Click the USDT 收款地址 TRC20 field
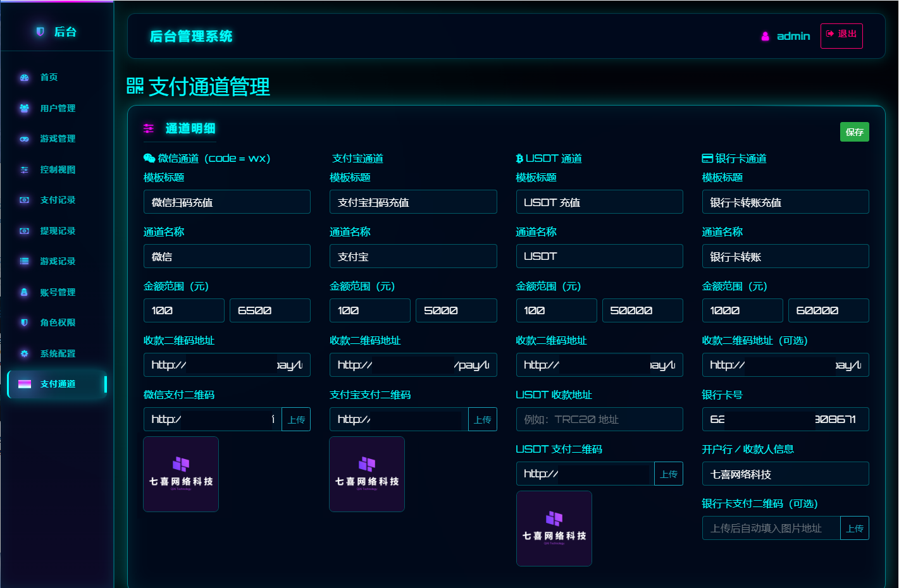 pos(600,419)
